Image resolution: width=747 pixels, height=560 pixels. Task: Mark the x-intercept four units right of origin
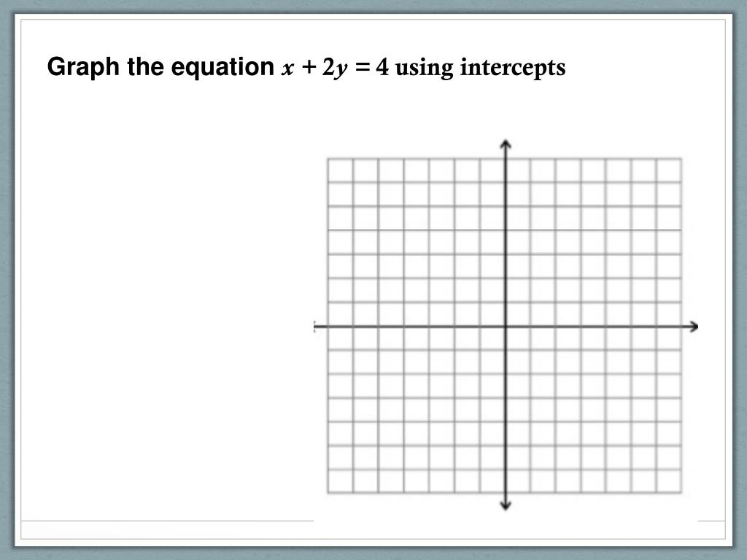606,327
